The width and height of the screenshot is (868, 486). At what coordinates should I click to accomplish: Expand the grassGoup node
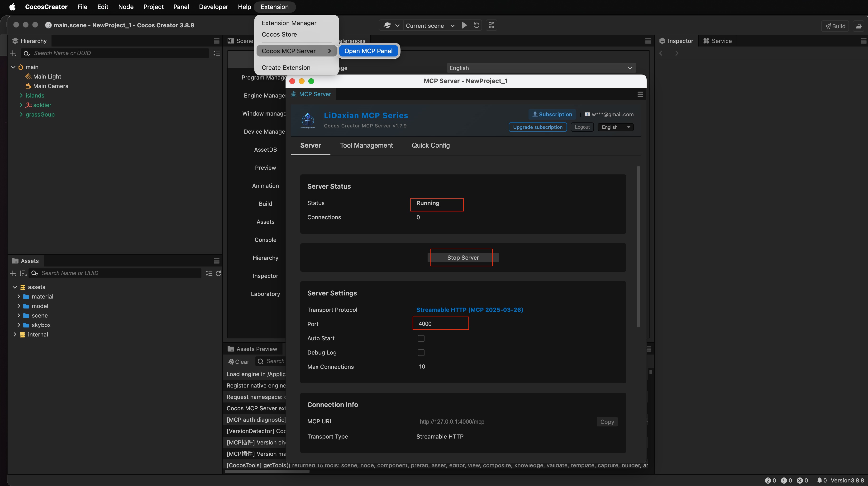pyautogui.click(x=21, y=114)
